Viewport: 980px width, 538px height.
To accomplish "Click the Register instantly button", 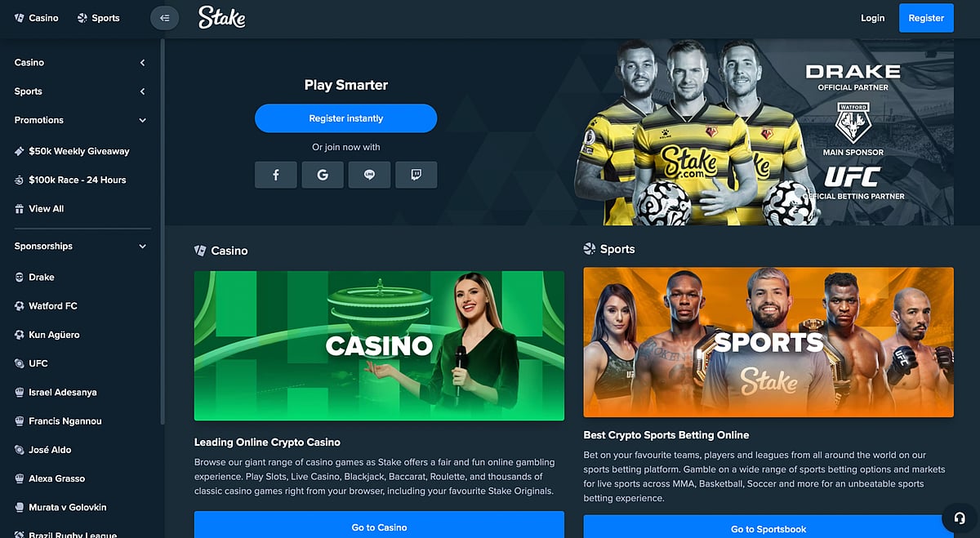I will tap(346, 118).
